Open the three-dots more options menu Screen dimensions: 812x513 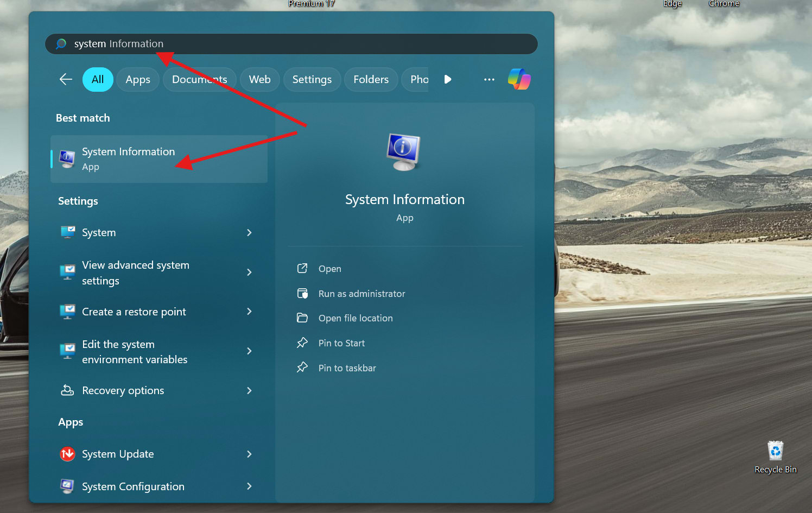coord(489,79)
